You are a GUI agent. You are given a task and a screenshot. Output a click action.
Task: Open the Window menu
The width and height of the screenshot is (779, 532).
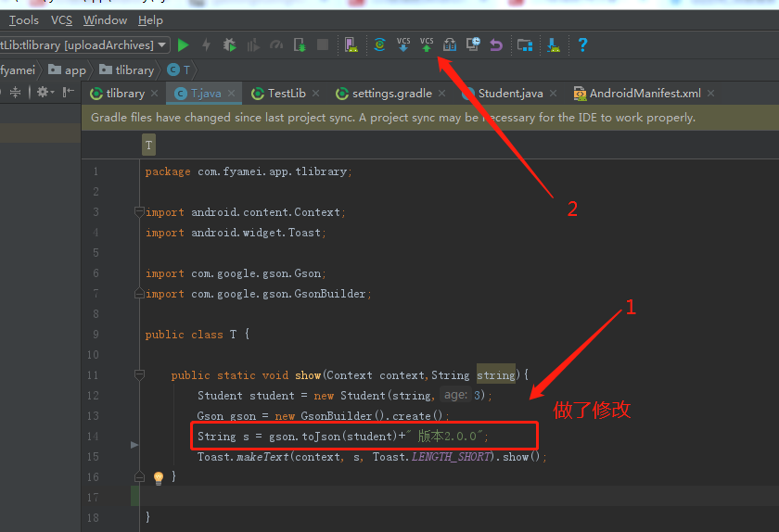[x=105, y=20]
